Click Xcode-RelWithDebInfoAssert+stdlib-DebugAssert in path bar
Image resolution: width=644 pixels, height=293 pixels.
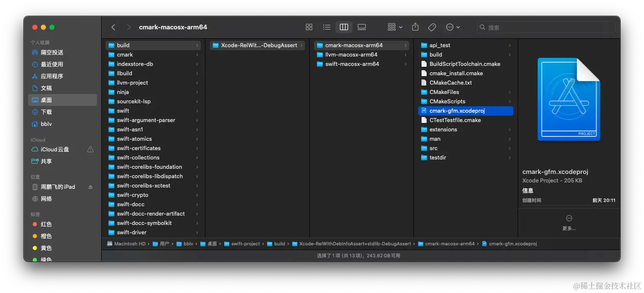[351, 244]
